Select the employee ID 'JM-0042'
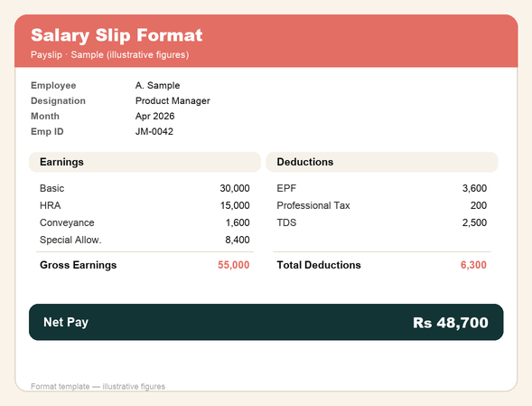The width and height of the screenshot is (532, 406). pyautogui.click(x=154, y=131)
